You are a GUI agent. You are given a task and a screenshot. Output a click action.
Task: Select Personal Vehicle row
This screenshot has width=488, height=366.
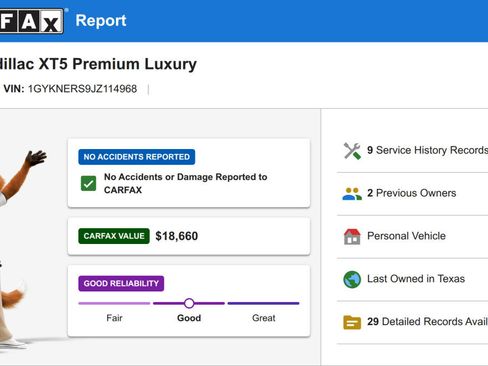(413, 236)
